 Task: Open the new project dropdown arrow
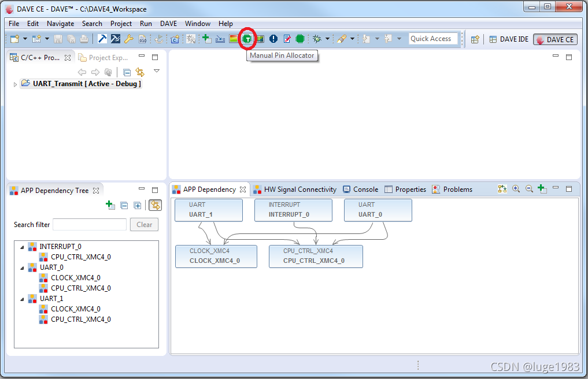coord(25,39)
